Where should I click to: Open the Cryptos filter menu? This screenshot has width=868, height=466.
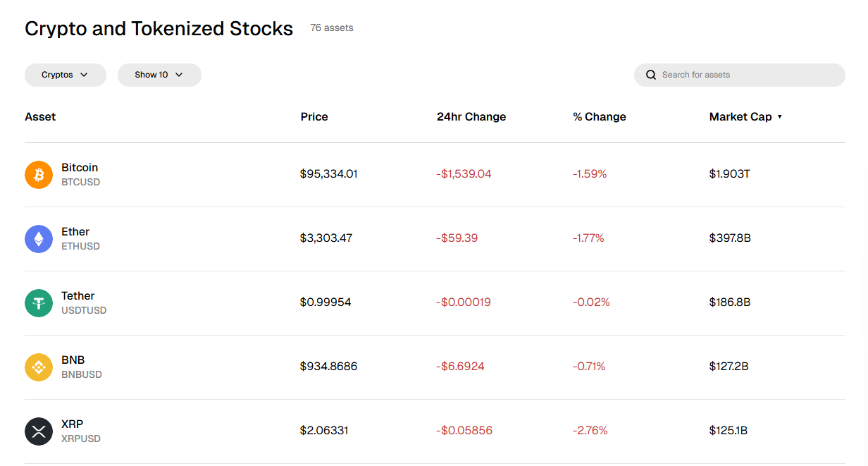point(65,75)
